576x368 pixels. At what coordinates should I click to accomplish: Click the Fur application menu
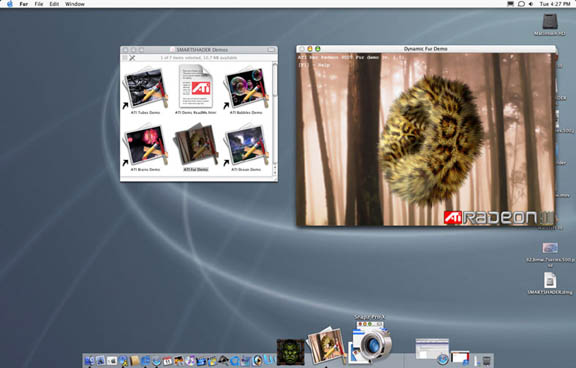(x=24, y=4)
